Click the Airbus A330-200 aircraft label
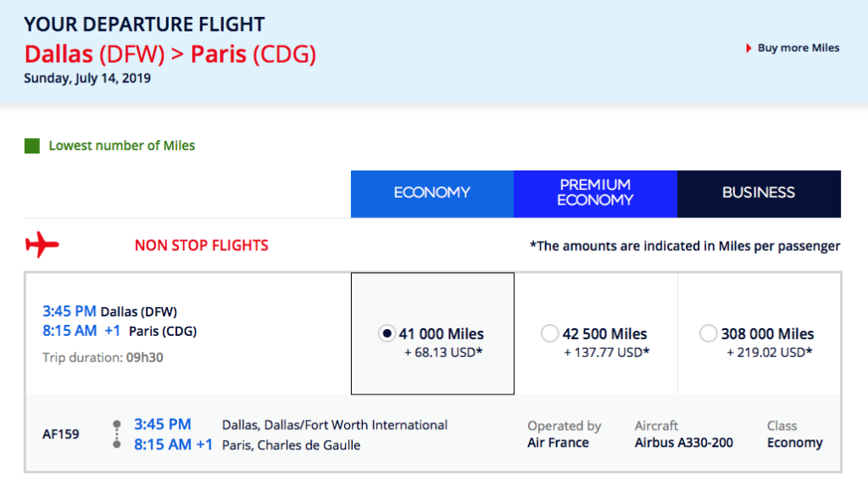The image size is (868, 486). click(x=683, y=443)
